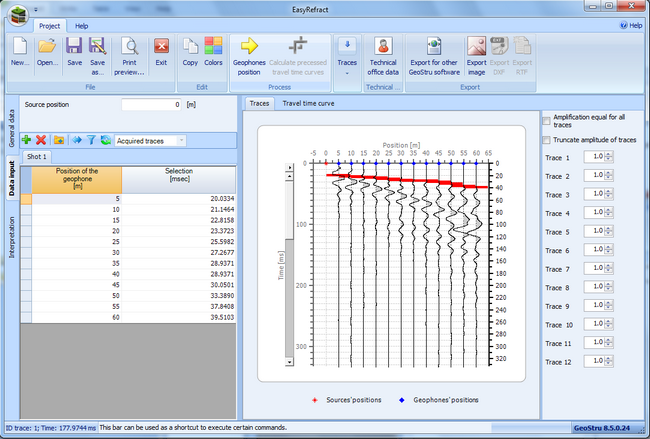Image resolution: width=650 pixels, height=439 pixels.
Task: Switch to the Travel time curve tab
Action: [x=308, y=103]
